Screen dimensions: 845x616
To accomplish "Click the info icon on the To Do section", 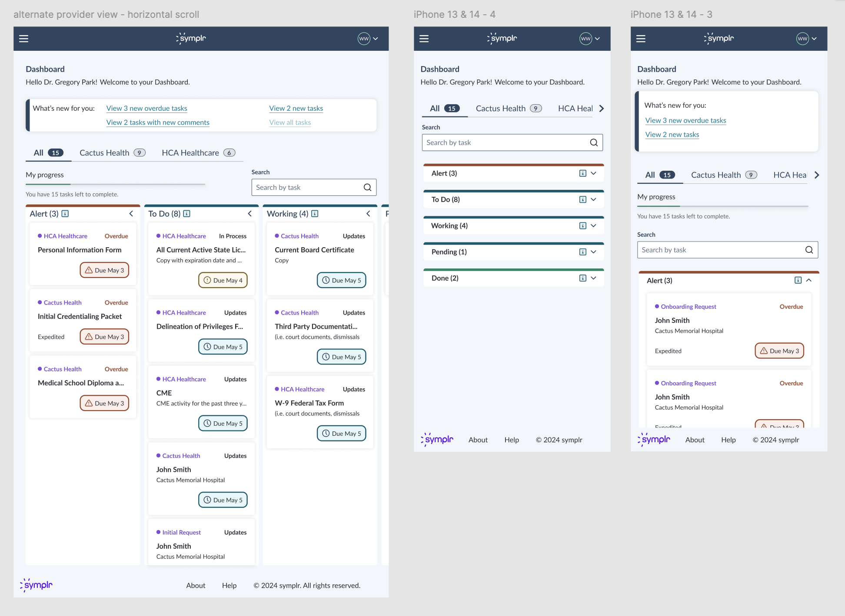I will tap(187, 213).
